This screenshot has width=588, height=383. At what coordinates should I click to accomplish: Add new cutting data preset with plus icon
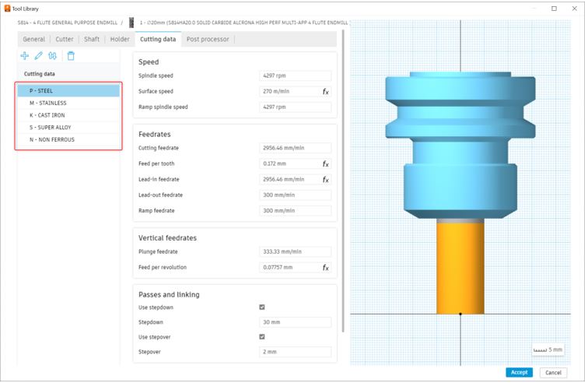tap(24, 56)
